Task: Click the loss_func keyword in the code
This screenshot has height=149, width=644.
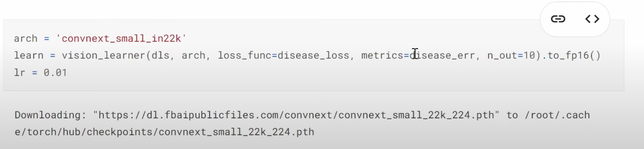Action: pyautogui.click(x=244, y=55)
